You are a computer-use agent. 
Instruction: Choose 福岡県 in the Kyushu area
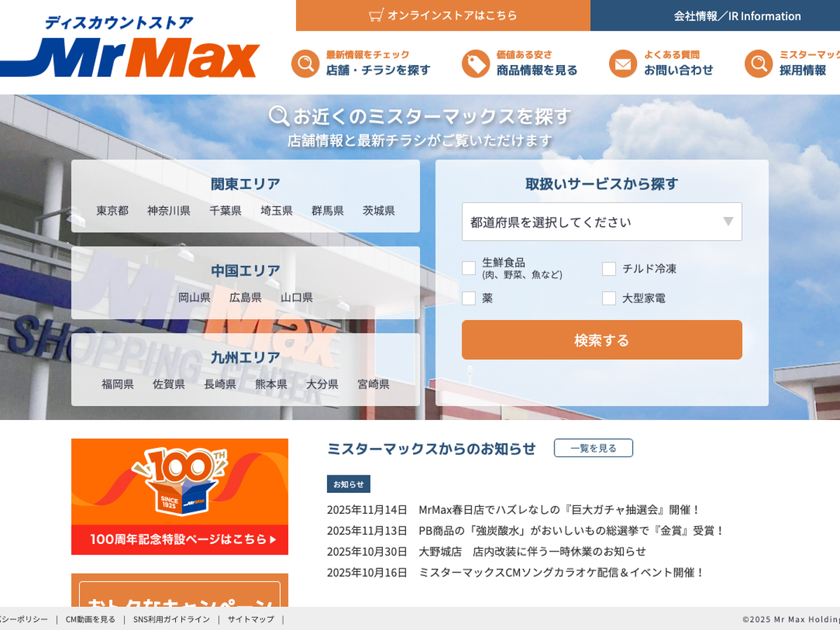click(x=118, y=384)
